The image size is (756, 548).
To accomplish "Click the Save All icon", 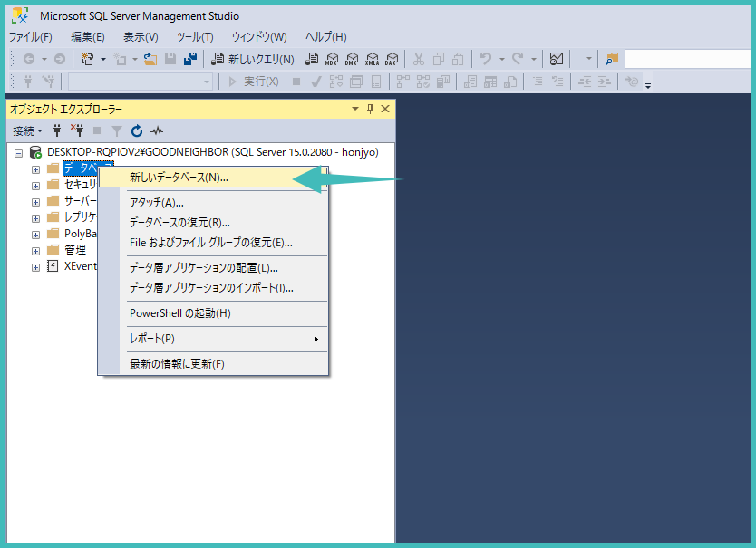I will tap(190, 59).
